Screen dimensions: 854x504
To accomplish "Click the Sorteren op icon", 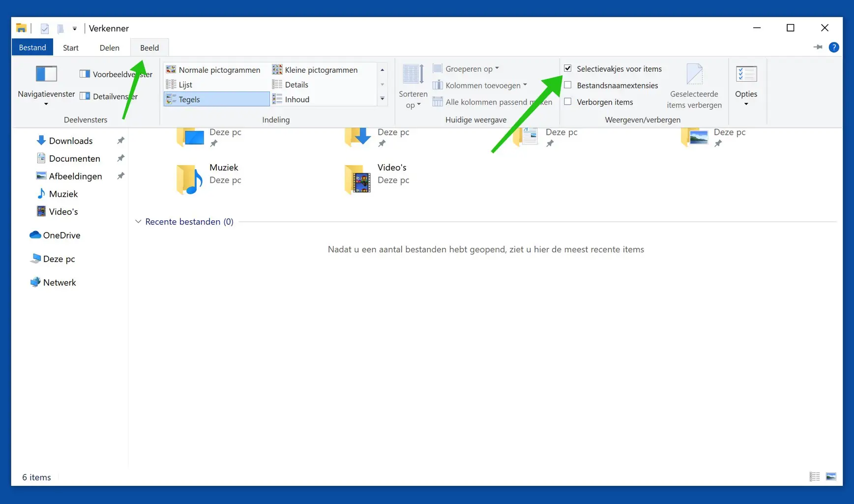I will click(x=413, y=74).
